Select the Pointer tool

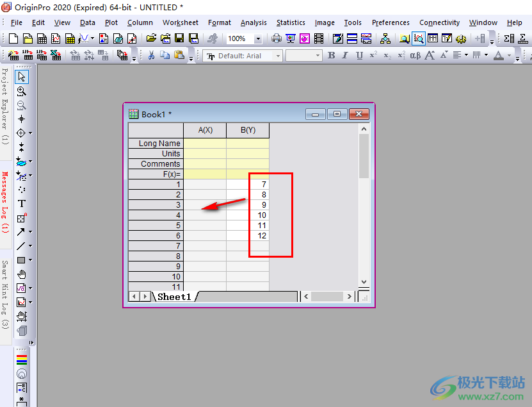coord(22,77)
